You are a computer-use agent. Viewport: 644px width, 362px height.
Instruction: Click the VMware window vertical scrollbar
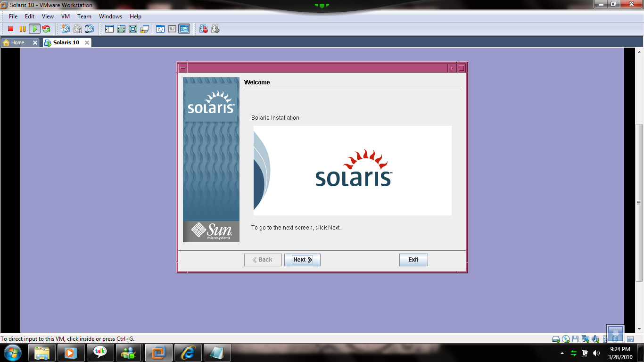[x=639, y=203]
